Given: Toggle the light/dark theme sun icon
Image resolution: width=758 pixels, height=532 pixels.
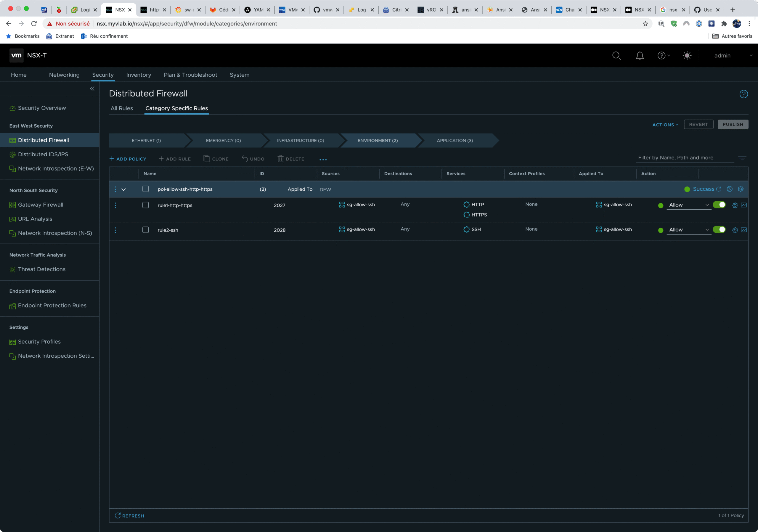Looking at the screenshot, I should [x=687, y=55].
